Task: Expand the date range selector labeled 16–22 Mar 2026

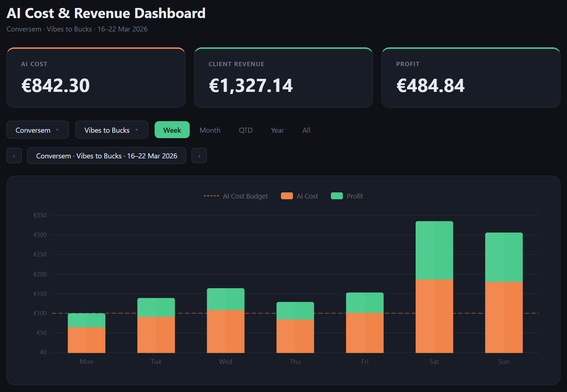Action: 106,155
